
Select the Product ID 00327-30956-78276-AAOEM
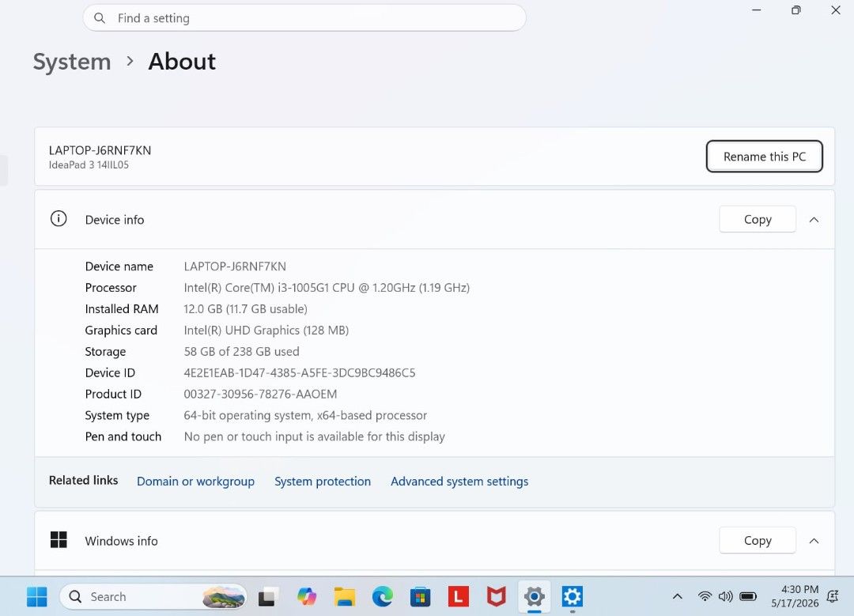tap(260, 394)
